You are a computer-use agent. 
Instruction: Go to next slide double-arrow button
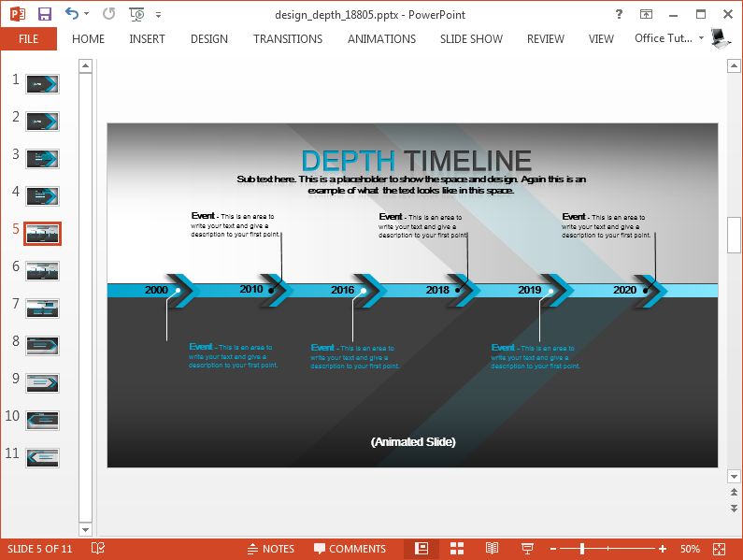(x=734, y=508)
